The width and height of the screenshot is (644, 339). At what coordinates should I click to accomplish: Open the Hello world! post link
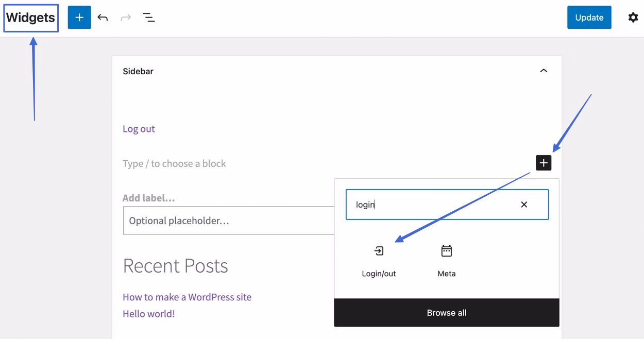tap(148, 313)
